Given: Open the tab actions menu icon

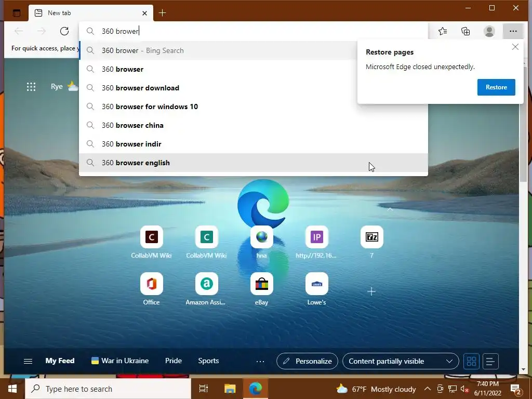Looking at the screenshot, I should tap(16, 13).
